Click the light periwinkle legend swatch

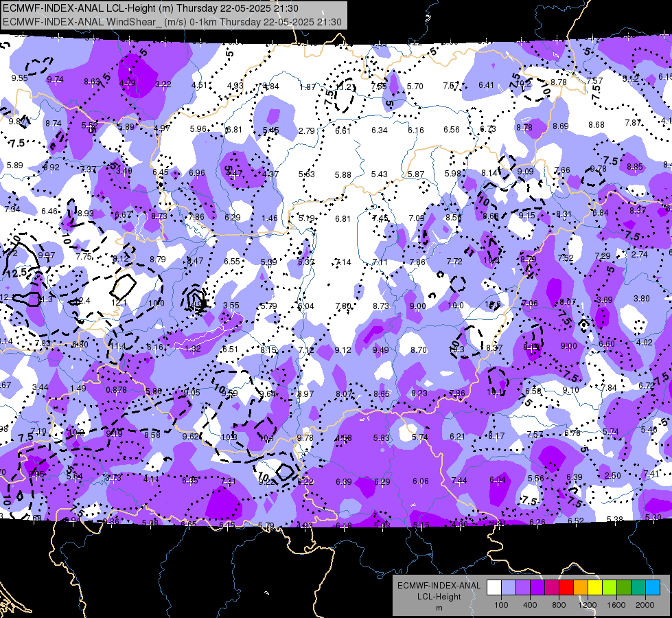point(509,587)
